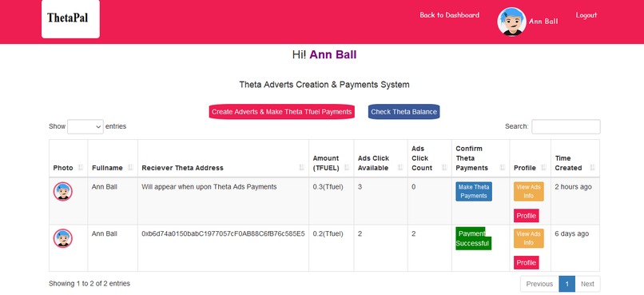
Task: Sort by Ads Click Count icon
Action: tap(444, 167)
